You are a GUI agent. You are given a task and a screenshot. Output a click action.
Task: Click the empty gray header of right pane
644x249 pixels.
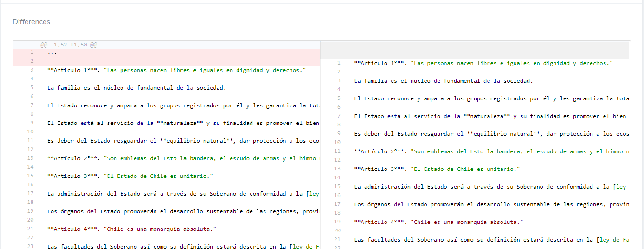486,50
